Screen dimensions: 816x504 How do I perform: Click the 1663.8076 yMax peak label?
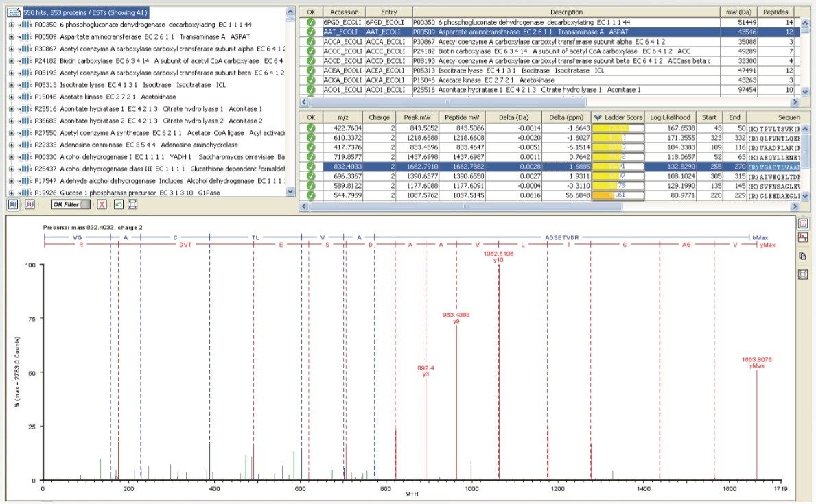(x=757, y=363)
